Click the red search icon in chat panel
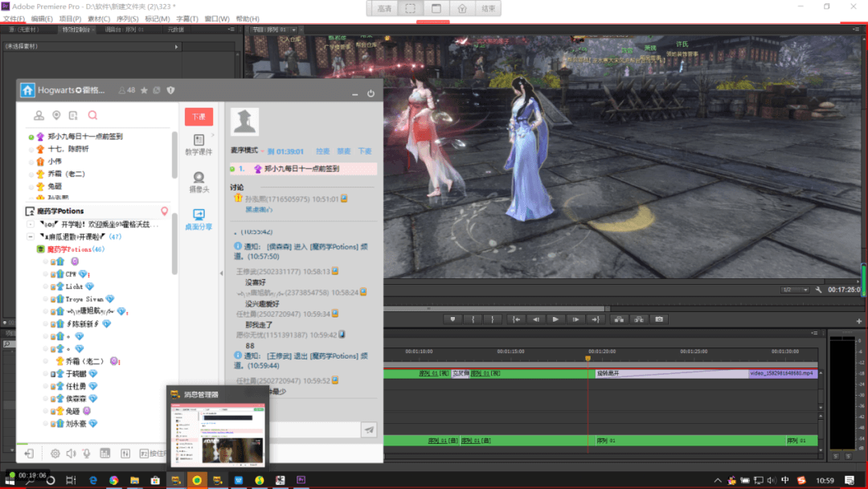This screenshot has width=868, height=489. coord(92,116)
